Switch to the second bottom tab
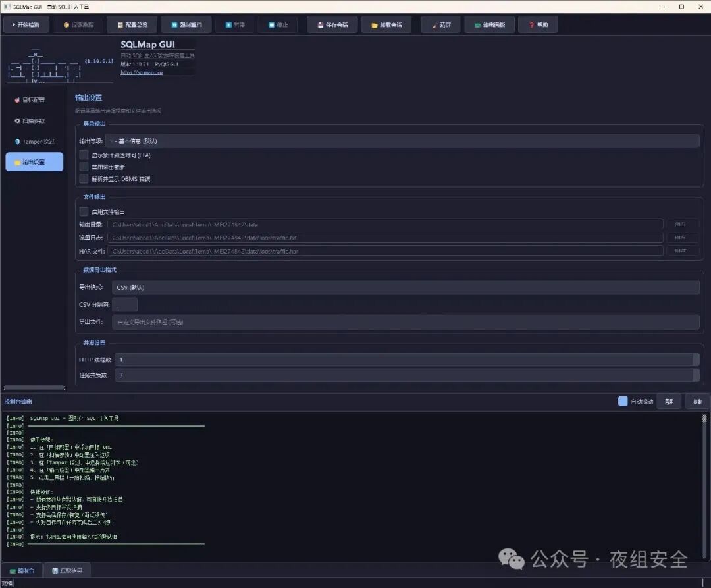 click(67, 570)
